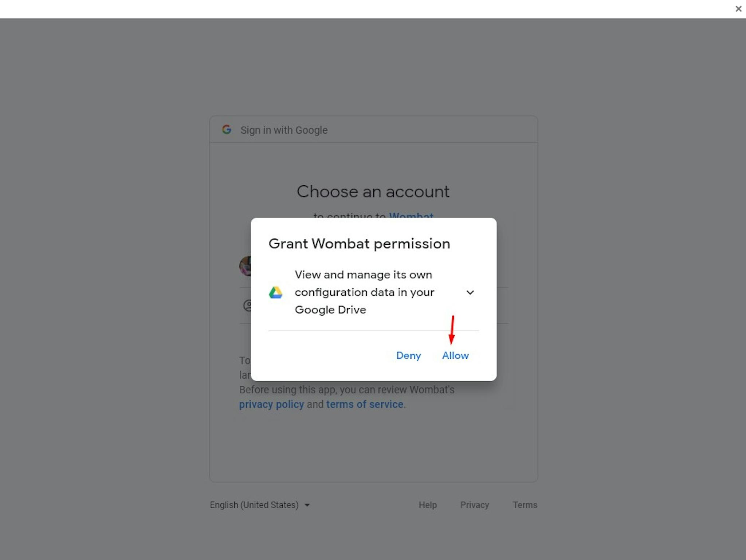Image resolution: width=746 pixels, height=560 pixels.
Task: Click the View and manage configuration data text
Action: 364,292
